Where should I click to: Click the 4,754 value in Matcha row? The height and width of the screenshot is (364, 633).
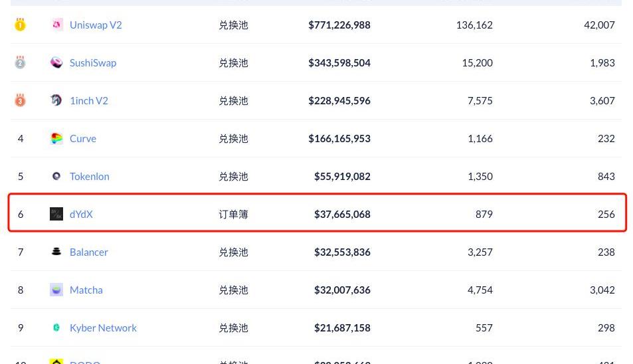coord(480,290)
